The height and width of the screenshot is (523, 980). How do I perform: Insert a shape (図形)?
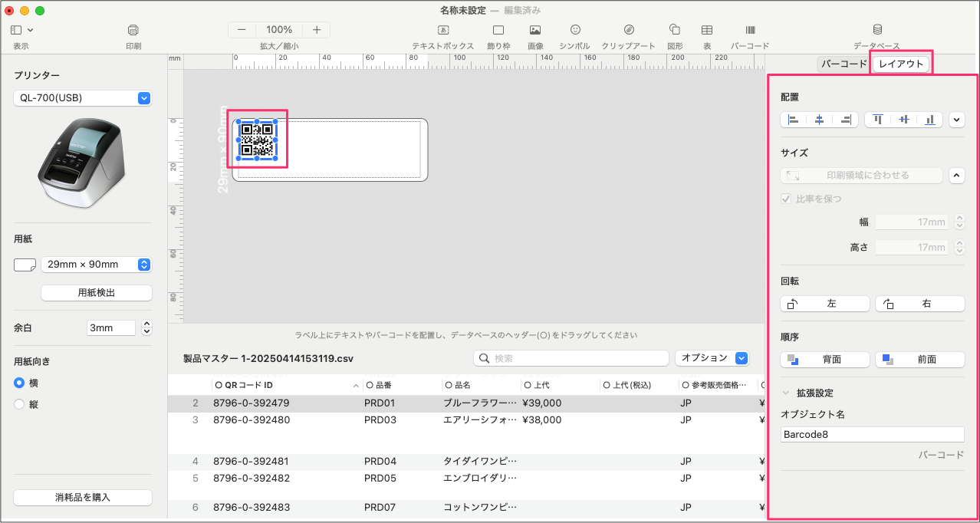(x=675, y=30)
